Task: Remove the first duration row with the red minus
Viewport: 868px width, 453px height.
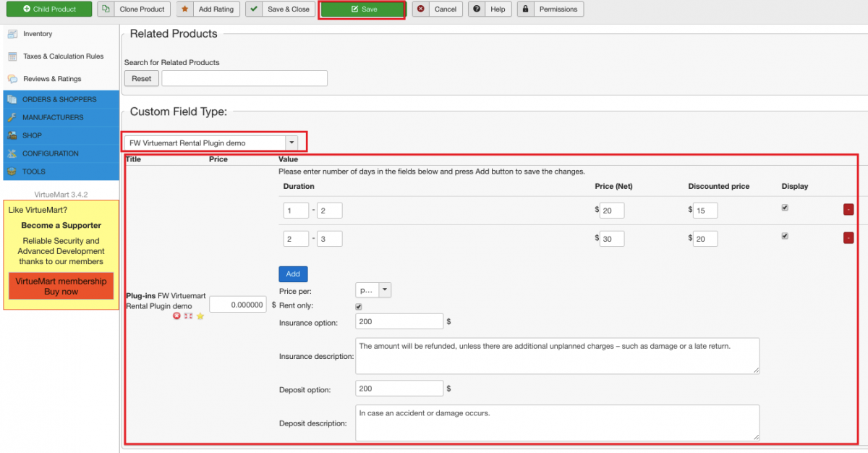Action: point(848,210)
